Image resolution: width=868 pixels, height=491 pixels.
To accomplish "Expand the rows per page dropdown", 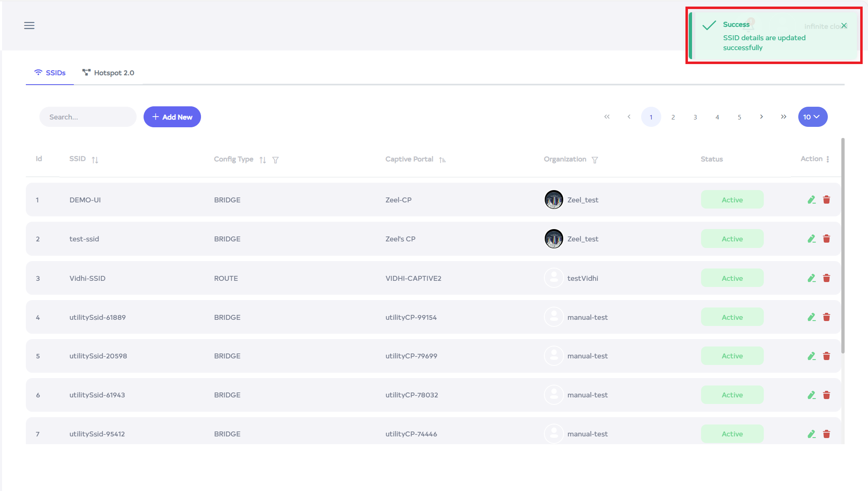I will point(812,117).
